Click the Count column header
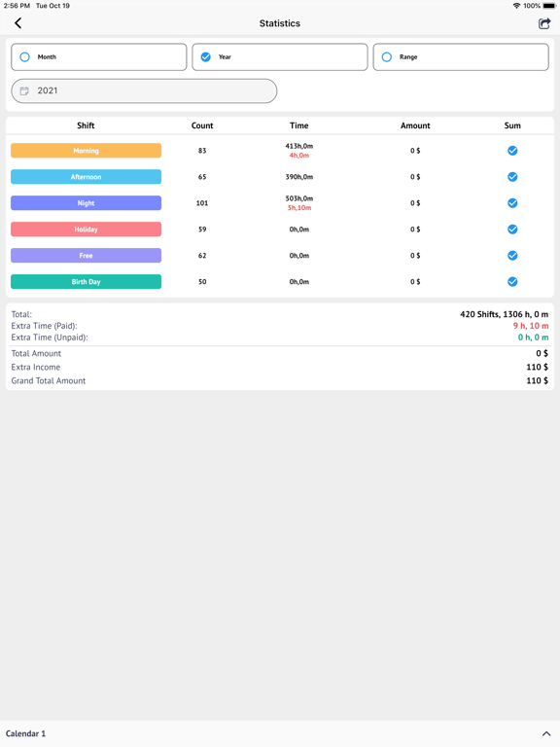The image size is (560, 747). (202, 125)
